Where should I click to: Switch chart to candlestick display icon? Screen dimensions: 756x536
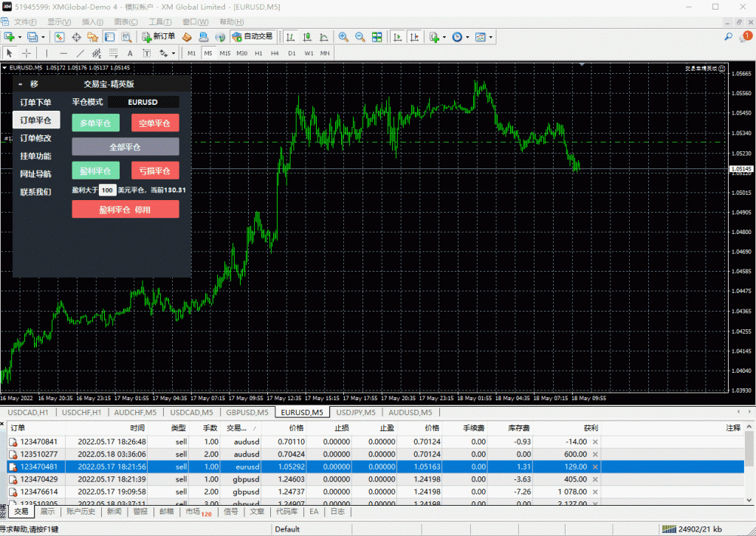coord(307,36)
